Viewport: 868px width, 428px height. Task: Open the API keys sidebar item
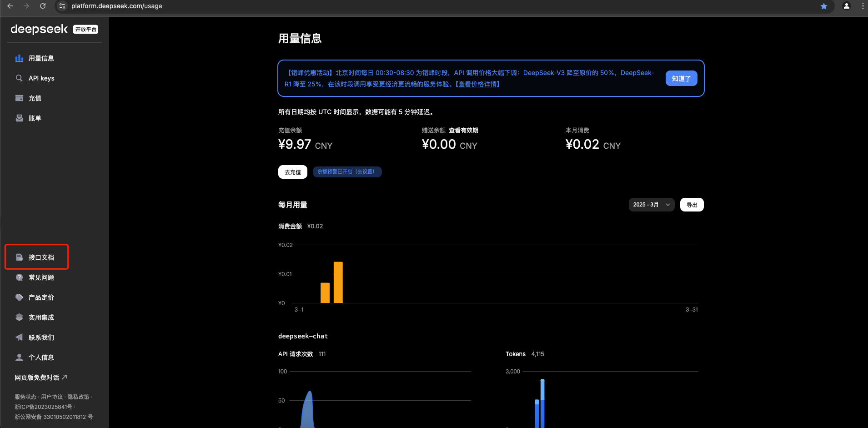(55, 78)
